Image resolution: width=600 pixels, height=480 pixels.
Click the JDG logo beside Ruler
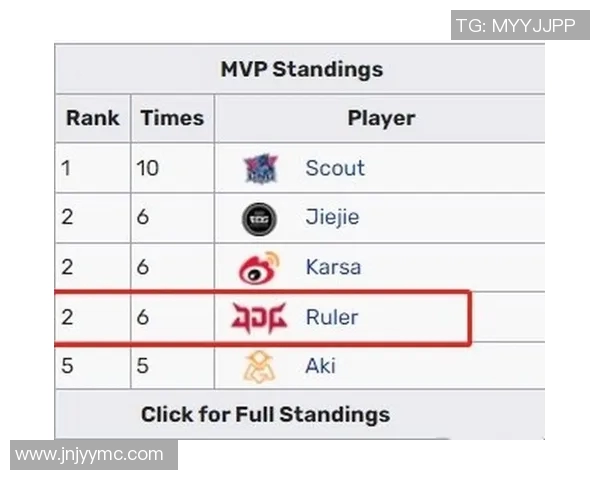pos(259,318)
